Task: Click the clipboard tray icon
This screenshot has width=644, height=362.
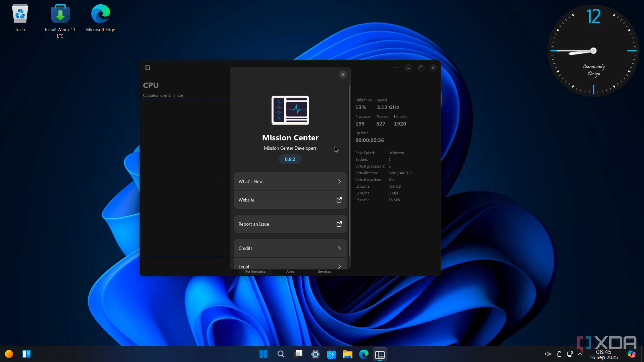Action: 559,354
